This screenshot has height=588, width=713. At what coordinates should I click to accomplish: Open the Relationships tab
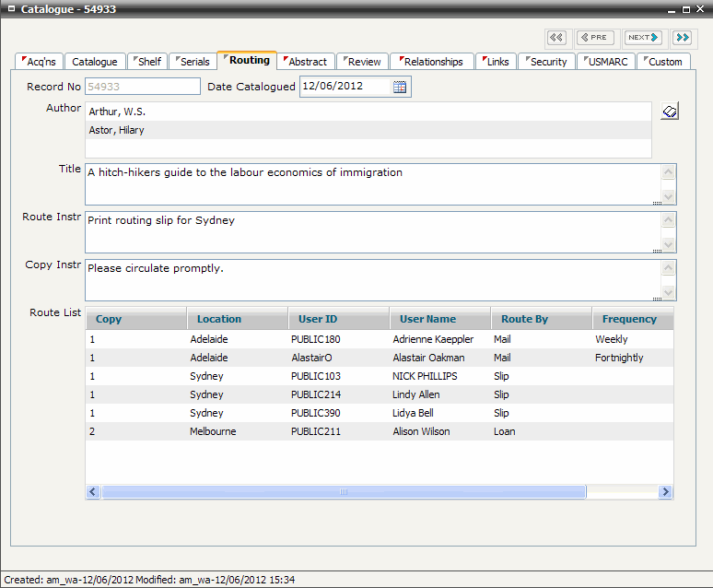pyautogui.click(x=431, y=62)
